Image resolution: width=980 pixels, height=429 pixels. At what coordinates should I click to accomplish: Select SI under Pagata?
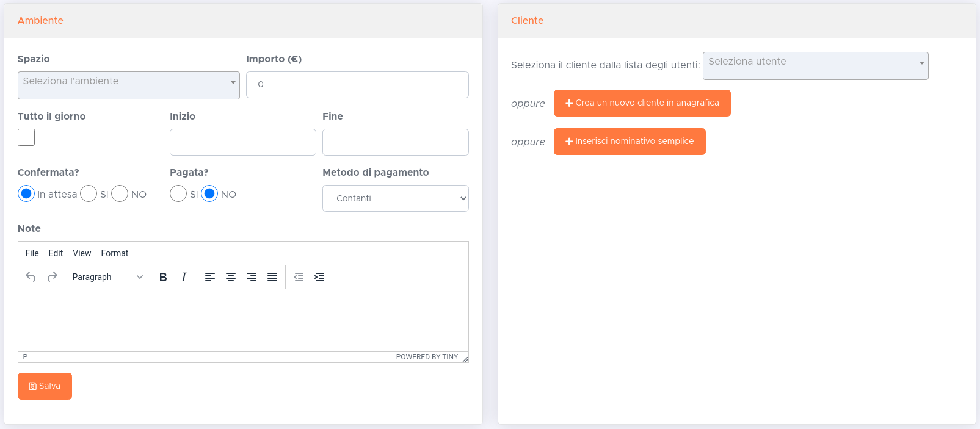(178, 194)
